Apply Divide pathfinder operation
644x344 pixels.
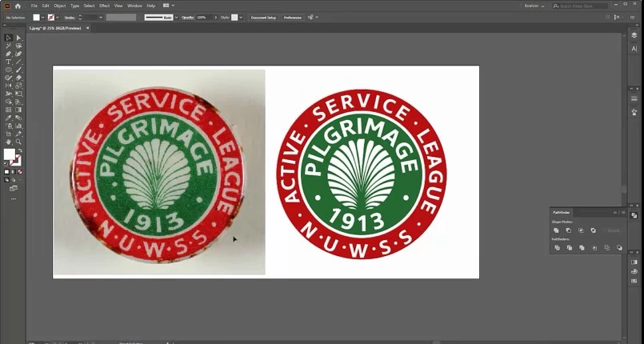[x=558, y=248]
